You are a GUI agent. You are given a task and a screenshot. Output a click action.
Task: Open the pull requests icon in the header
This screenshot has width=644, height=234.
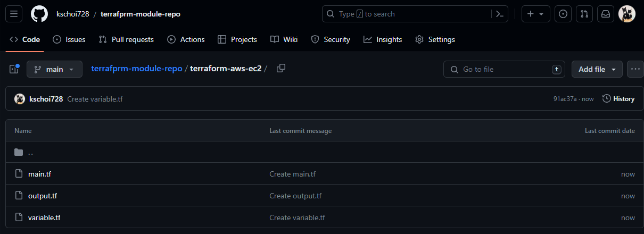tap(584, 14)
